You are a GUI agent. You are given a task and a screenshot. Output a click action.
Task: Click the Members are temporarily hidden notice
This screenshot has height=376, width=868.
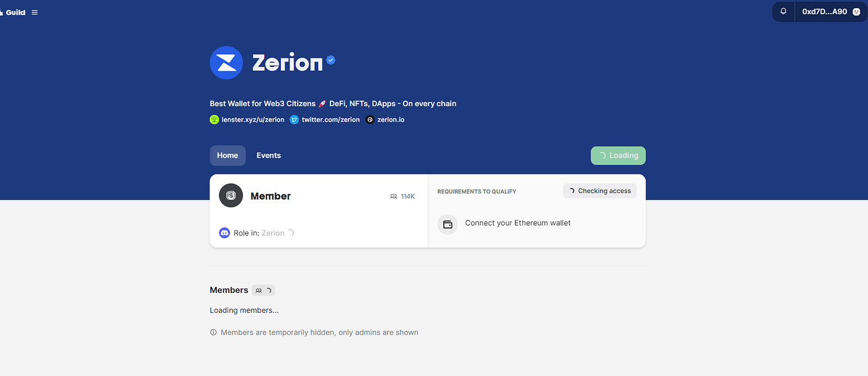[x=319, y=333]
